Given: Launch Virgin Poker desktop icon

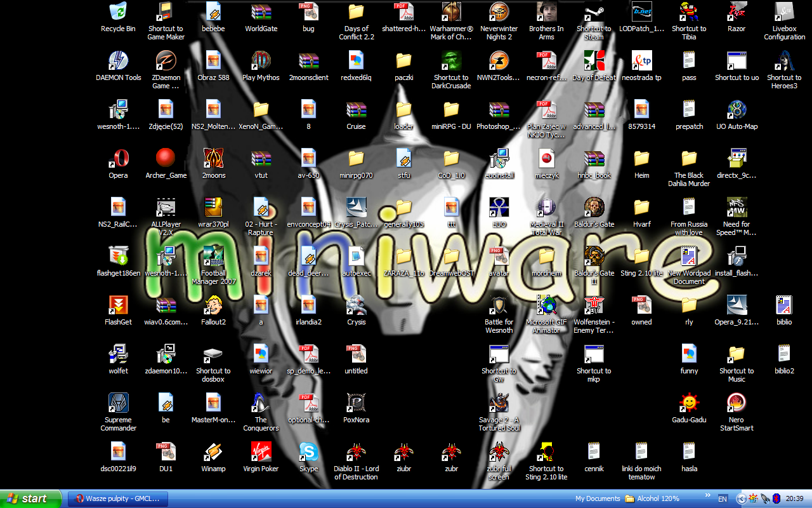Looking at the screenshot, I should pyautogui.click(x=261, y=451).
